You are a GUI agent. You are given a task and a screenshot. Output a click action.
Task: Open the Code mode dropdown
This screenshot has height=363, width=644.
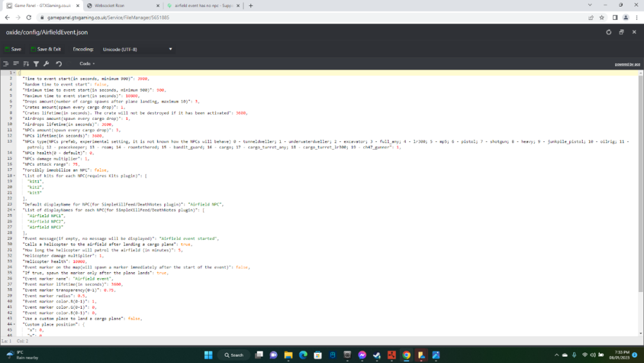[x=87, y=64]
